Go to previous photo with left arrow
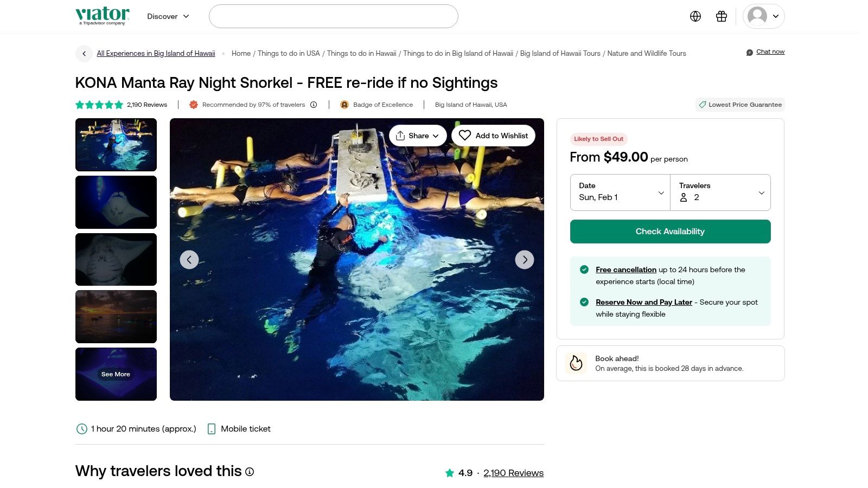This screenshot has height=488, width=868. [x=189, y=260]
